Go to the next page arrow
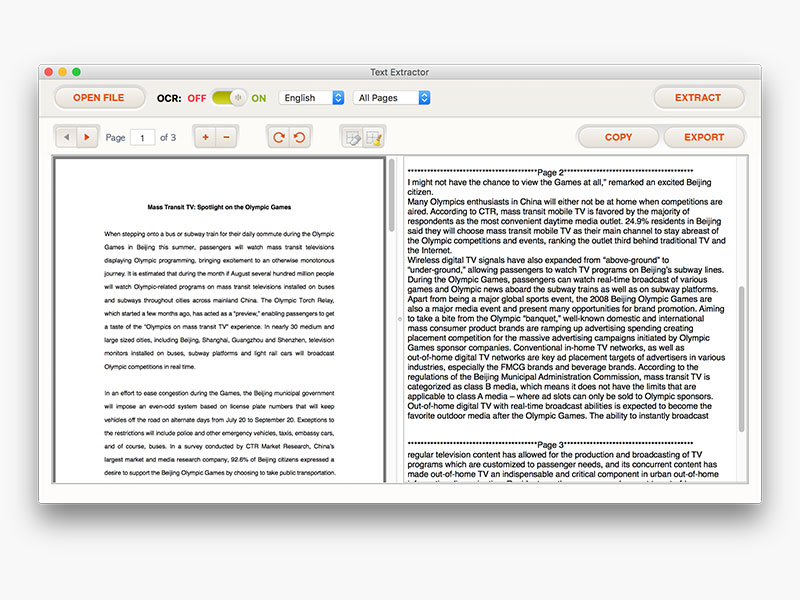 click(x=87, y=137)
